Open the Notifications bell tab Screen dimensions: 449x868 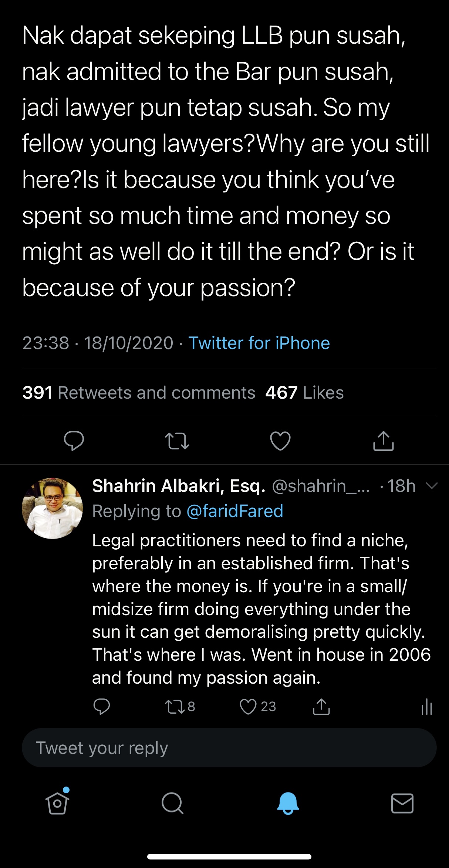pos(288,803)
